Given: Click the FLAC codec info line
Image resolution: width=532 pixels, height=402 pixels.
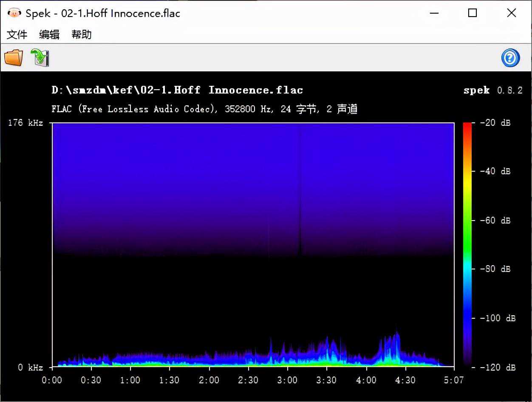Looking at the screenshot, I should click(x=204, y=109).
